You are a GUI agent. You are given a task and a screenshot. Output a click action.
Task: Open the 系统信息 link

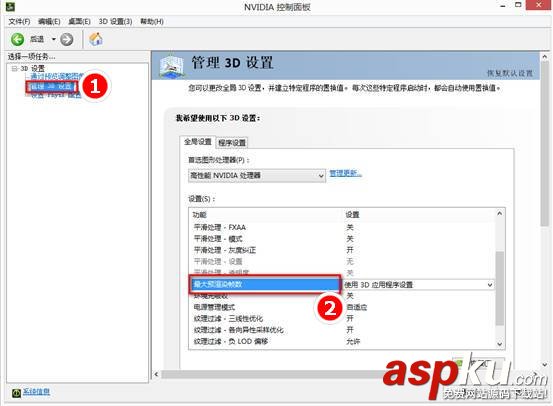[36, 392]
